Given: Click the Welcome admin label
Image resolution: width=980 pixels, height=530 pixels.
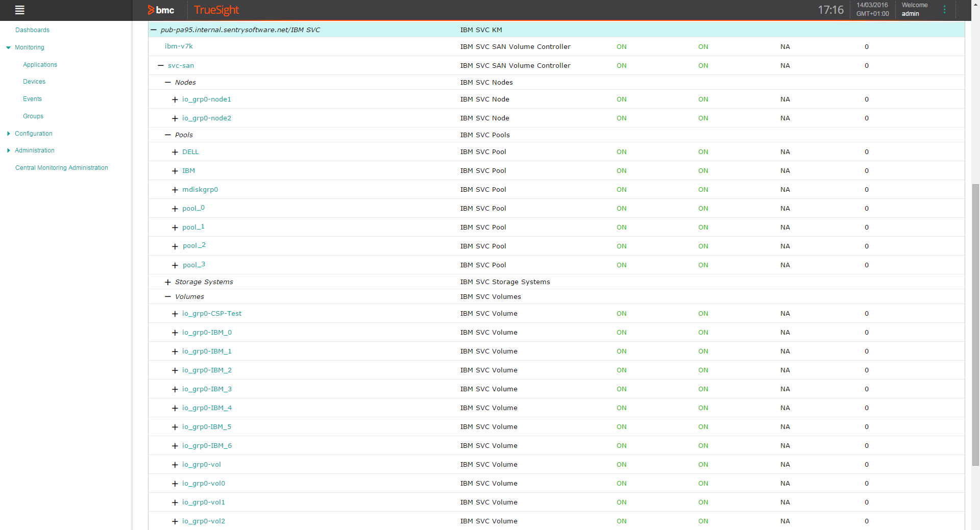Looking at the screenshot, I should tap(915, 10).
